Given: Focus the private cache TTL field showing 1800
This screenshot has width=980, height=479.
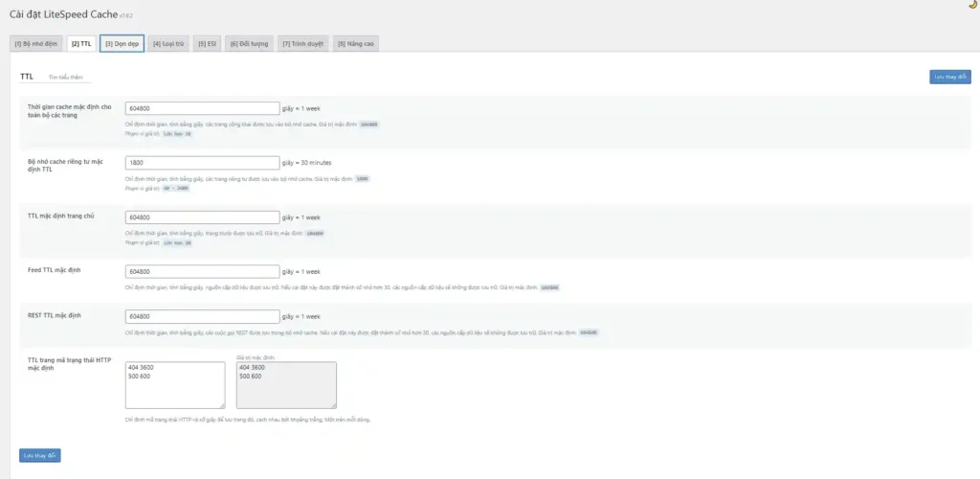Looking at the screenshot, I should click(202, 163).
